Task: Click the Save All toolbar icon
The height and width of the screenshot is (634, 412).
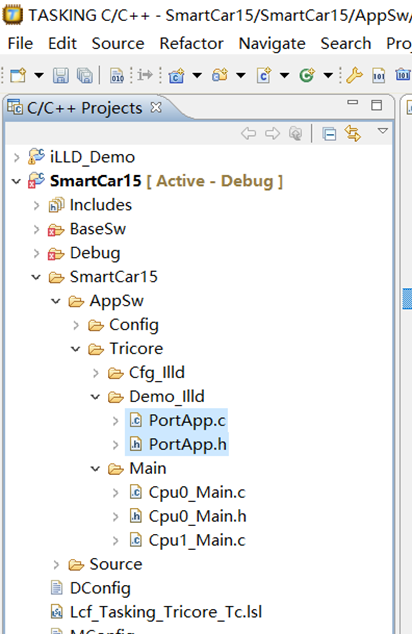Action: coord(85,75)
